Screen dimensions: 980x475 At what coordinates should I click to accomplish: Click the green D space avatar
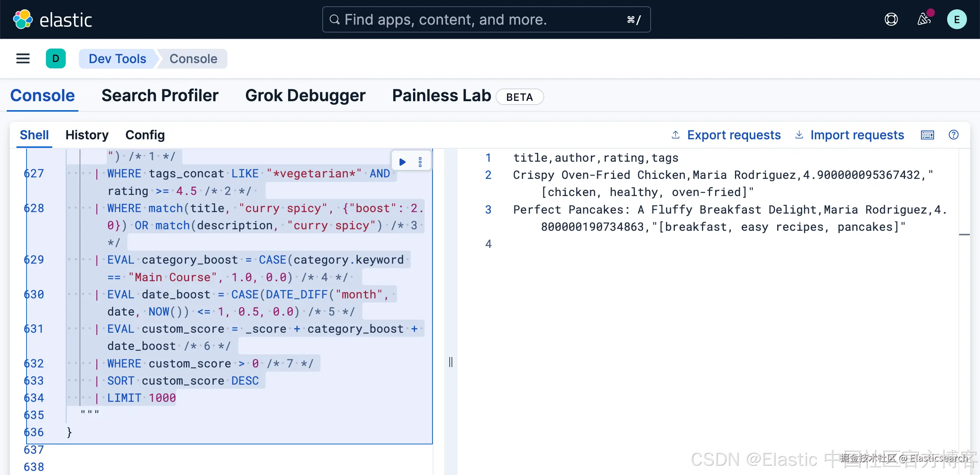pos(56,59)
